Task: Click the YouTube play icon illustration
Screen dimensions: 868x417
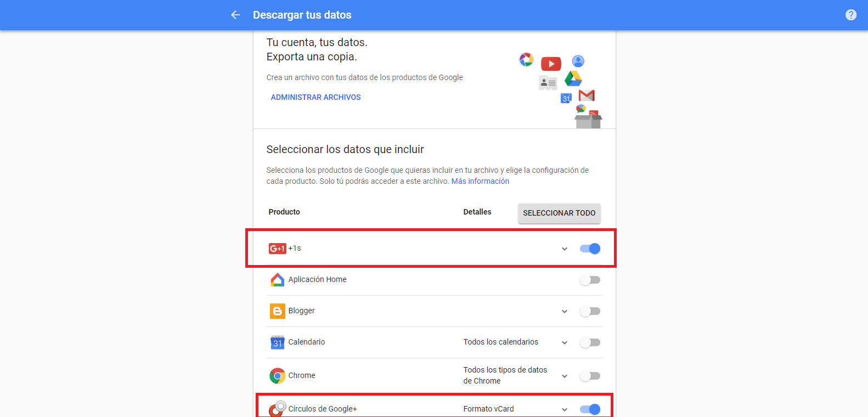Action: tap(551, 64)
